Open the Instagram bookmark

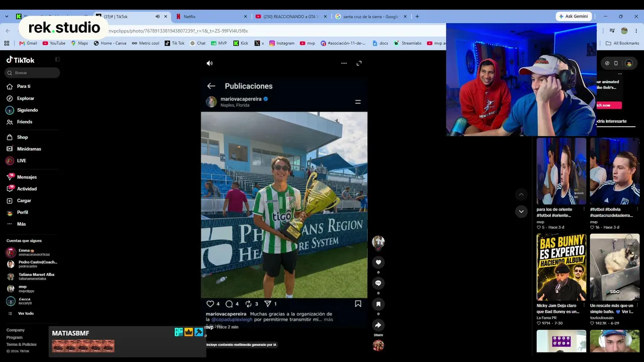pyautogui.click(x=282, y=43)
